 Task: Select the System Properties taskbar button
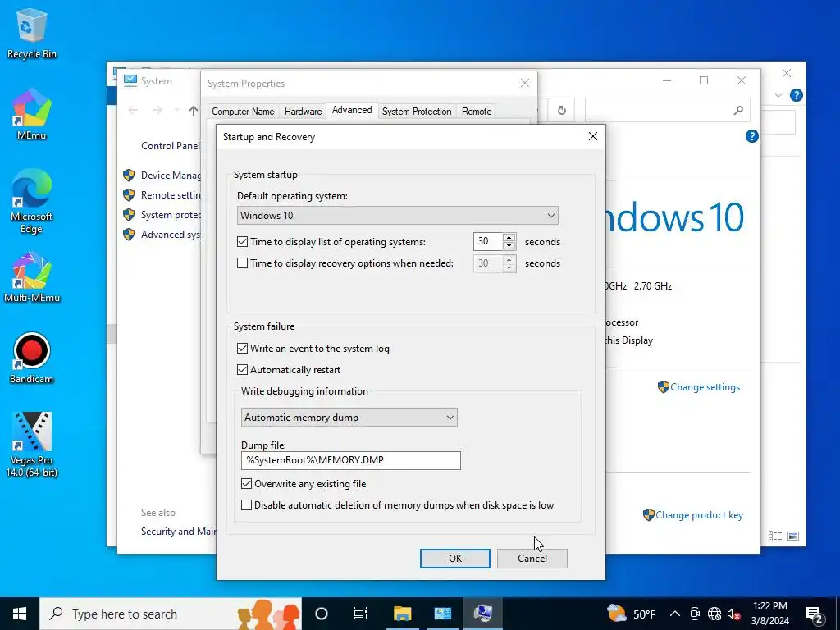[x=483, y=614]
